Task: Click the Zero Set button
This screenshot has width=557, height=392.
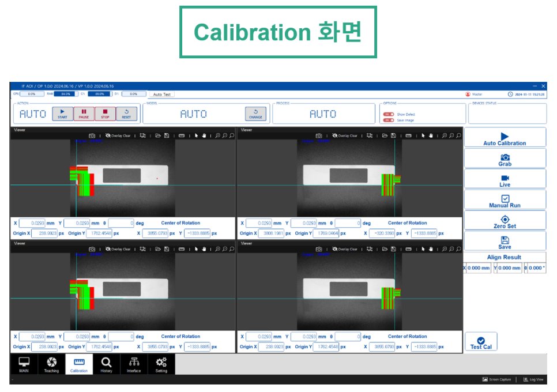Action: 505,220
